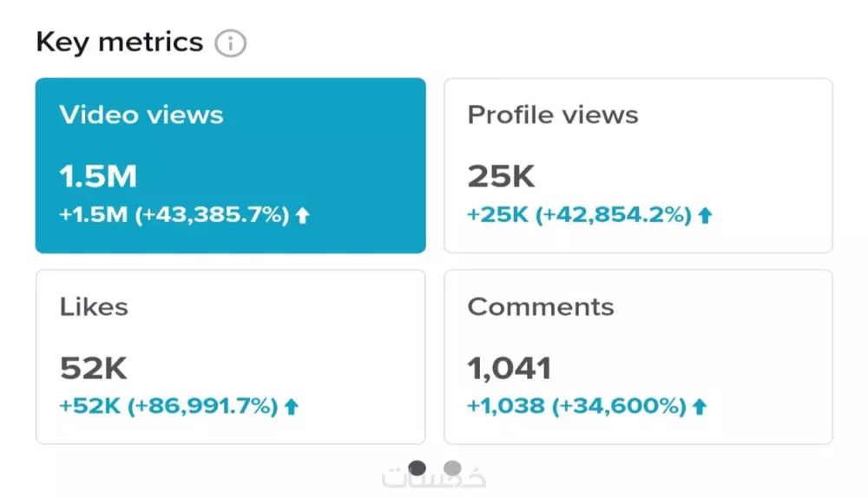
Task: Click the up arrow in Likes card
Action: pos(292,406)
